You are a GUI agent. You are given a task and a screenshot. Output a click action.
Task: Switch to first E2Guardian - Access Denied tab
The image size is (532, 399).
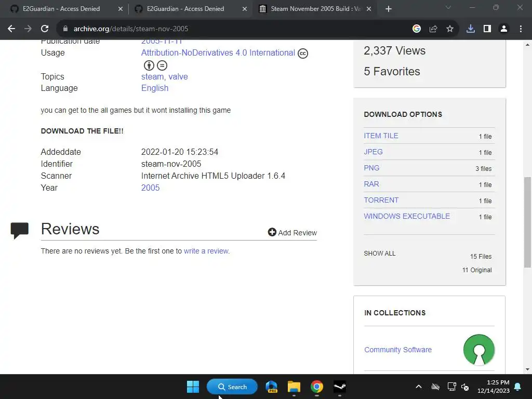(61, 9)
